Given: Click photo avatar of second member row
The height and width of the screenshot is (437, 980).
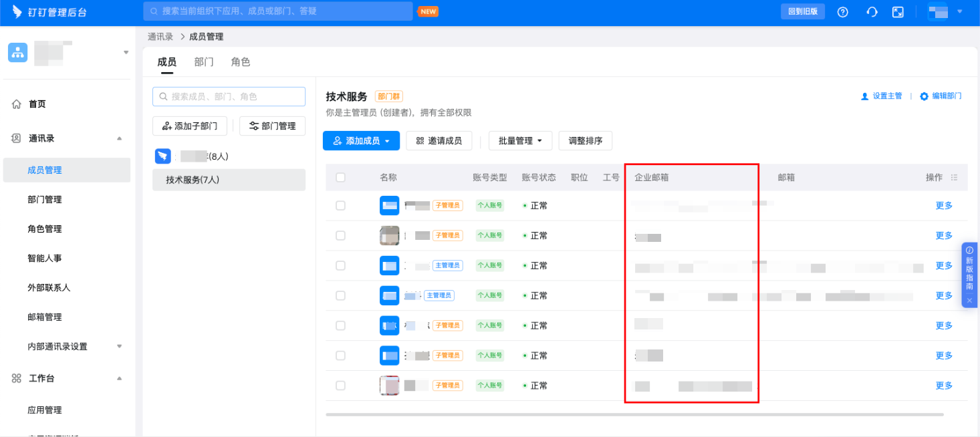Looking at the screenshot, I should click(389, 235).
